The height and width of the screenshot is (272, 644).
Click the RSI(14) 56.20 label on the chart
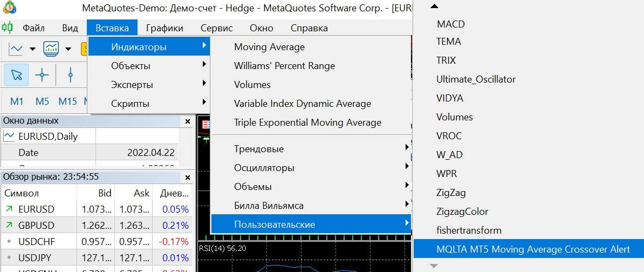pyautogui.click(x=223, y=249)
